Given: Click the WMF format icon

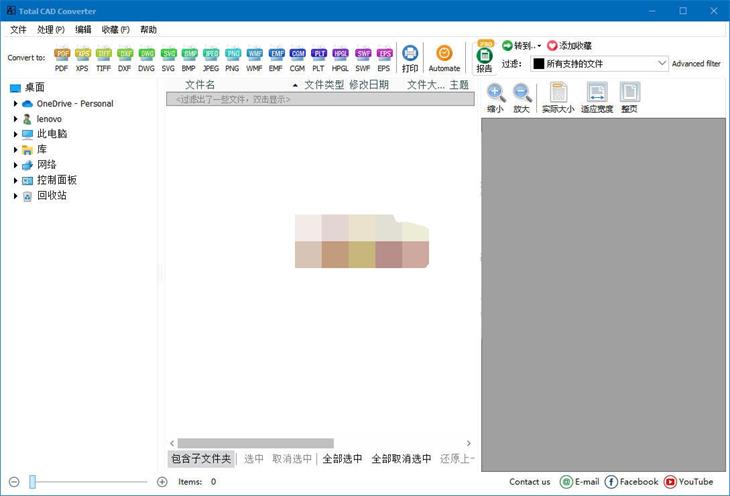Looking at the screenshot, I should point(254,60).
